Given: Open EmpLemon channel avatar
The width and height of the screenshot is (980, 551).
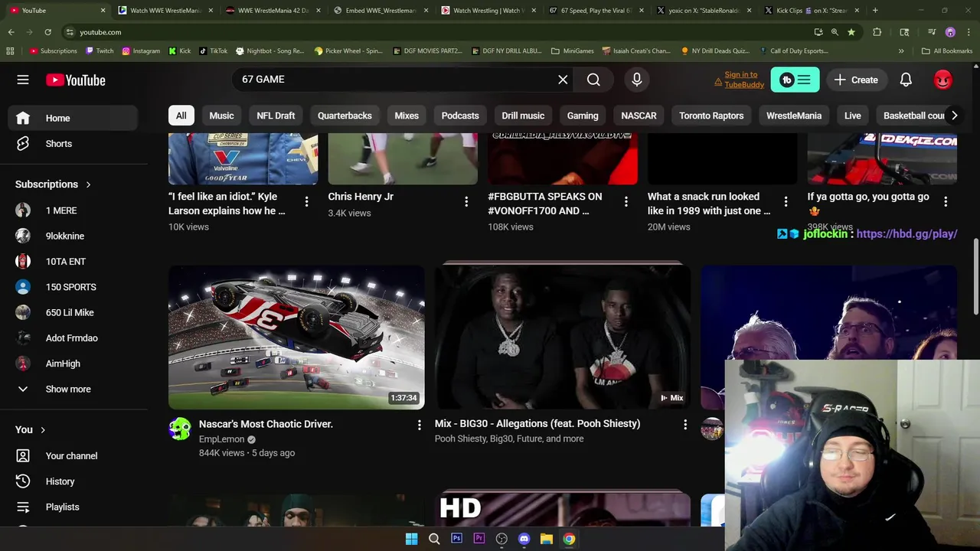Looking at the screenshot, I should 180,429.
